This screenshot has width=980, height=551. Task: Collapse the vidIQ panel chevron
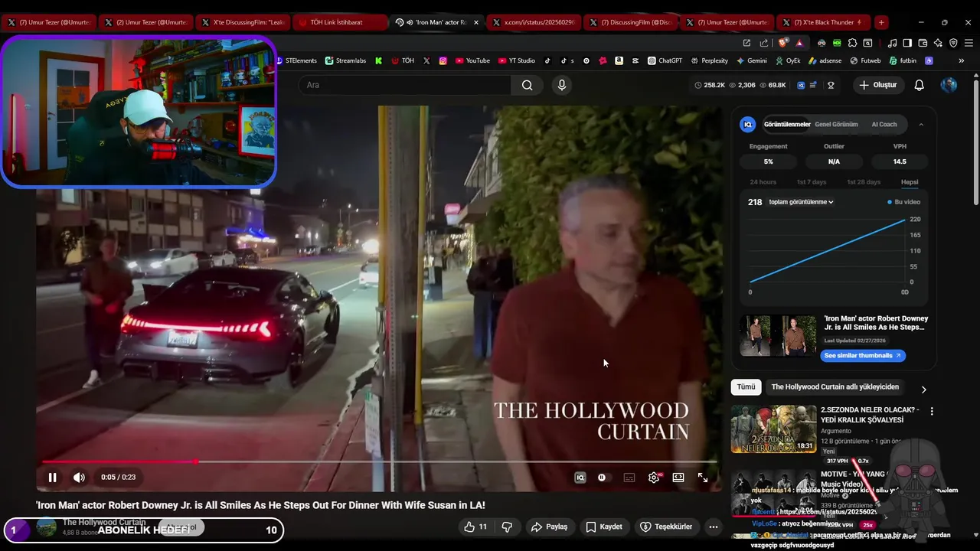(921, 124)
